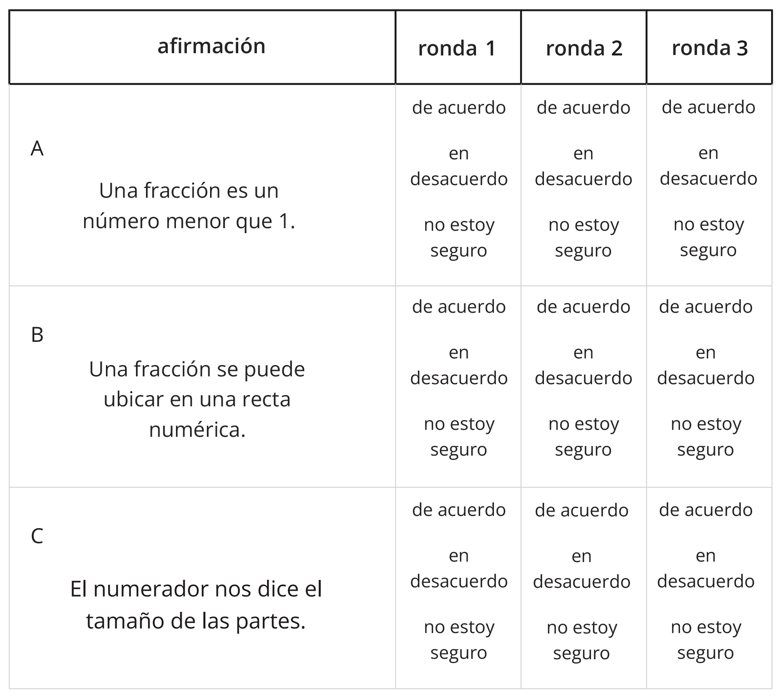Select 'de acuerdo' for statement A, ronda 1
This screenshot has height=700, width=782.
(458, 108)
